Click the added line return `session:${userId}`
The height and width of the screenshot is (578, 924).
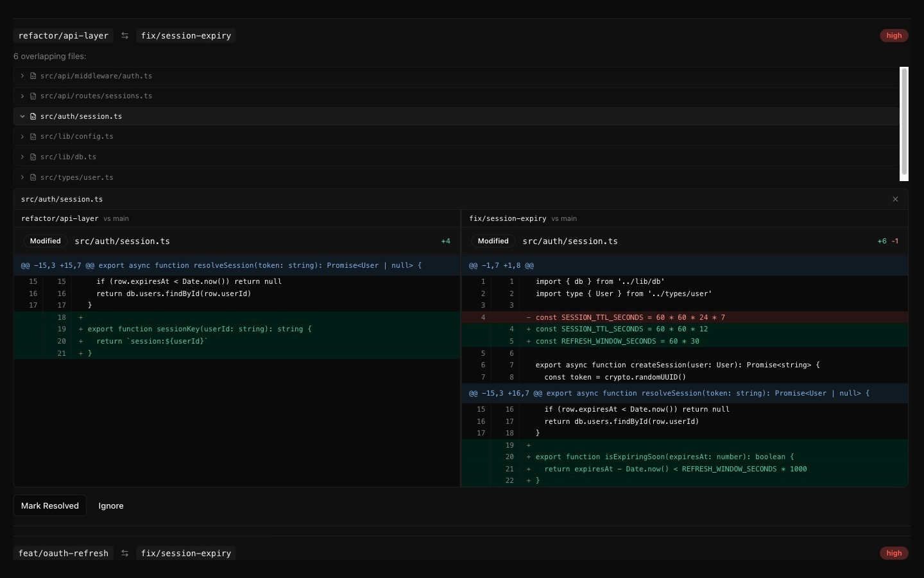(237, 341)
